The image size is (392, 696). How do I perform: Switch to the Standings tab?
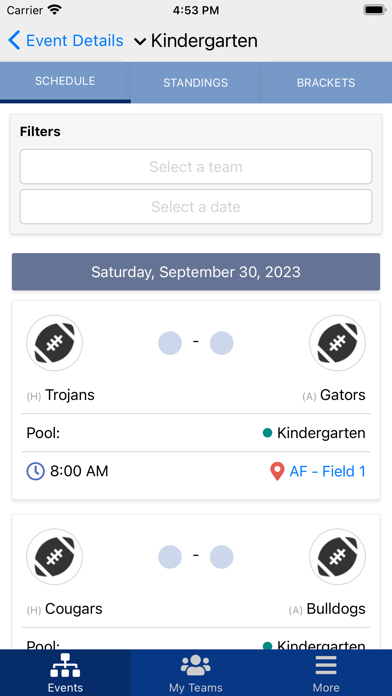196,83
